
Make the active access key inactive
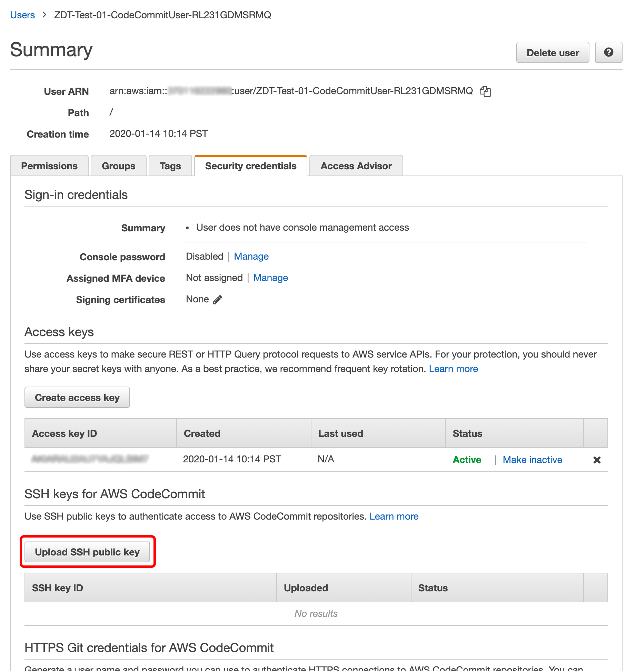[532, 460]
